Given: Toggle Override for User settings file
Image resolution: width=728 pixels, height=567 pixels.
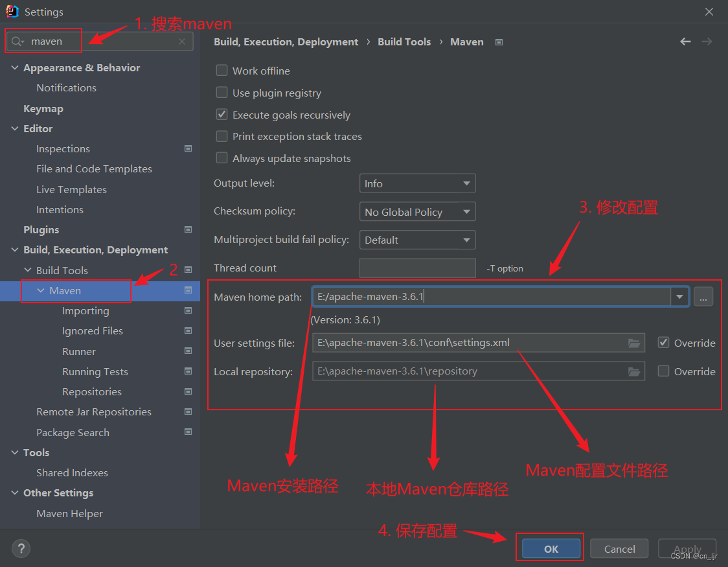Looking at the screenshot, I should click(x=663, y=343).
